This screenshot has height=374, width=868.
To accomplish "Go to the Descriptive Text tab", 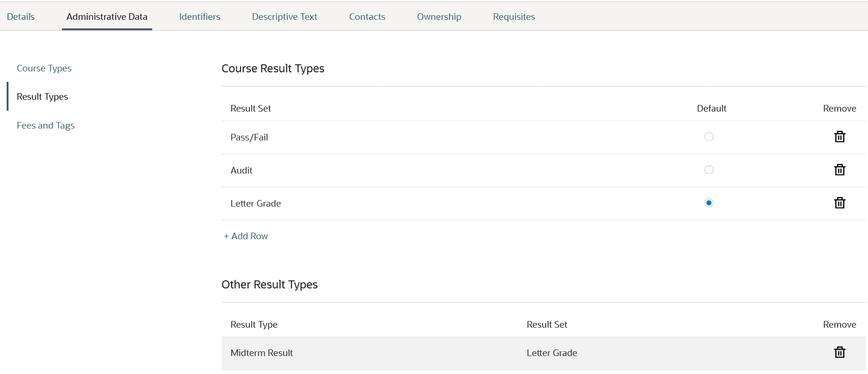I will pos(284,17).
